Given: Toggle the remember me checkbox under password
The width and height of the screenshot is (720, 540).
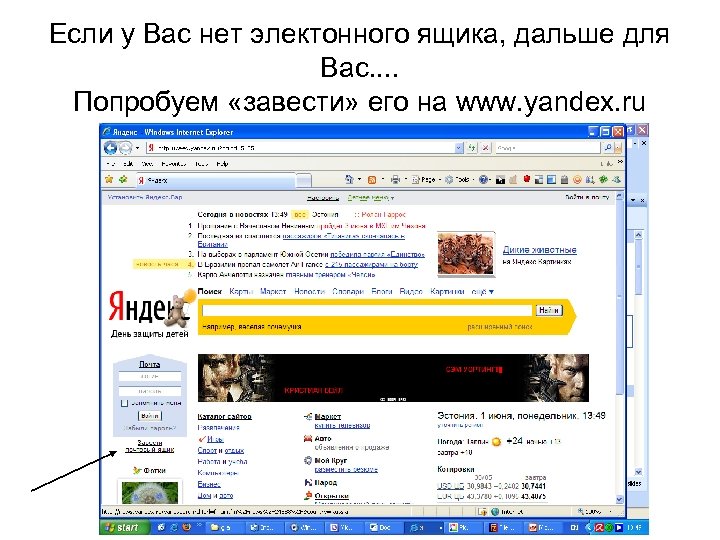Looking at the screenshot, I should pyautogui.click(x=124, y=403).
